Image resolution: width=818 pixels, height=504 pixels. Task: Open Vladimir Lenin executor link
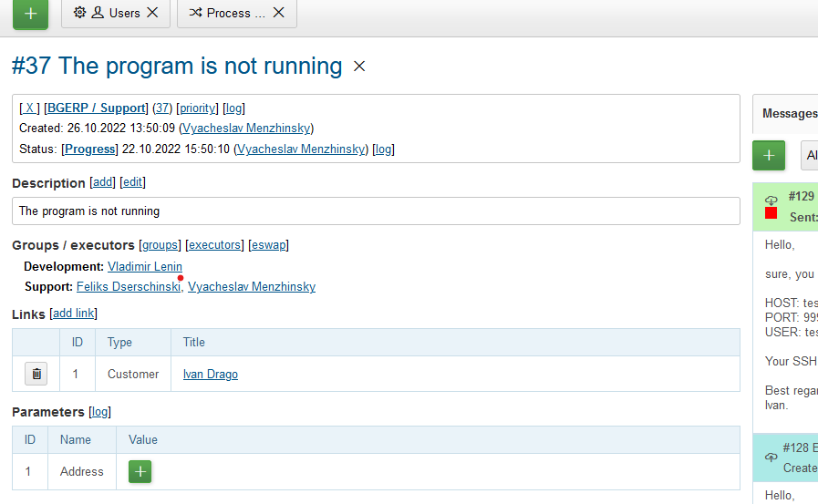click(x=144, y=266)
